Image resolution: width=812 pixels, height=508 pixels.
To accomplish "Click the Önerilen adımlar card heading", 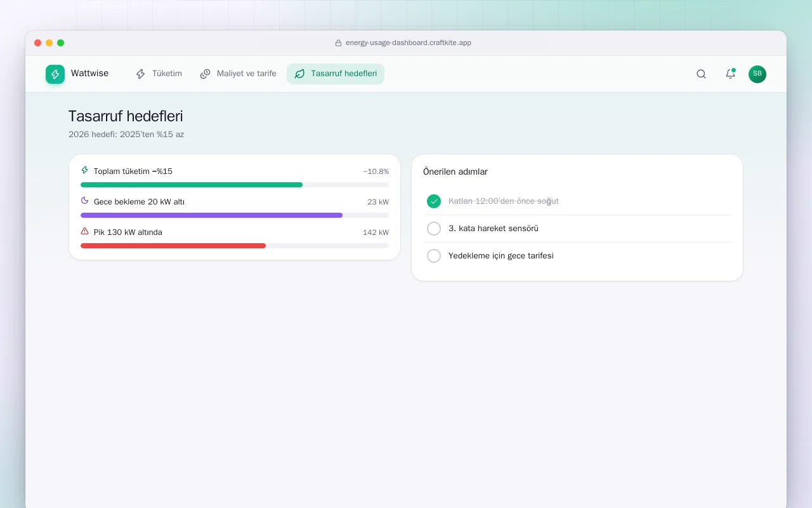I will tap(455, 172).
